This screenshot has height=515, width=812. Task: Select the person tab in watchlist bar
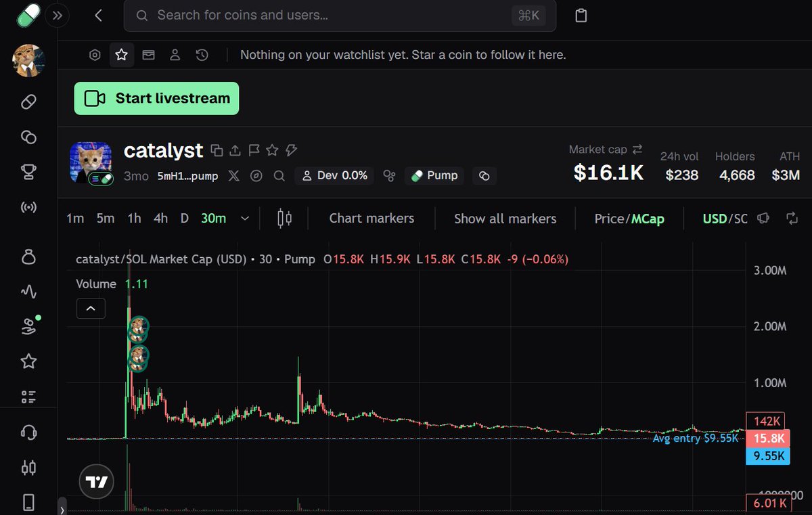point(175,55)
